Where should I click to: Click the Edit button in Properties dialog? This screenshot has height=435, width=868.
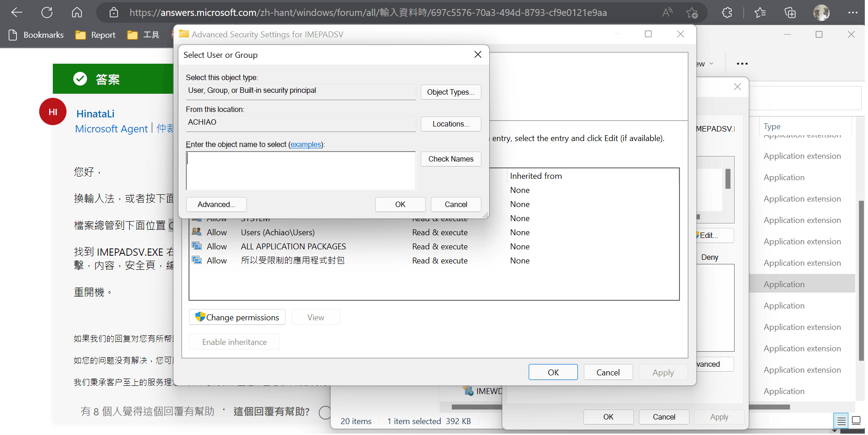(x=714, y=235)
